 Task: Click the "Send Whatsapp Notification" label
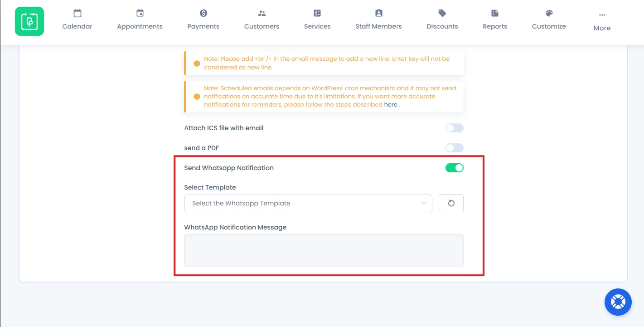click(229, 168)
